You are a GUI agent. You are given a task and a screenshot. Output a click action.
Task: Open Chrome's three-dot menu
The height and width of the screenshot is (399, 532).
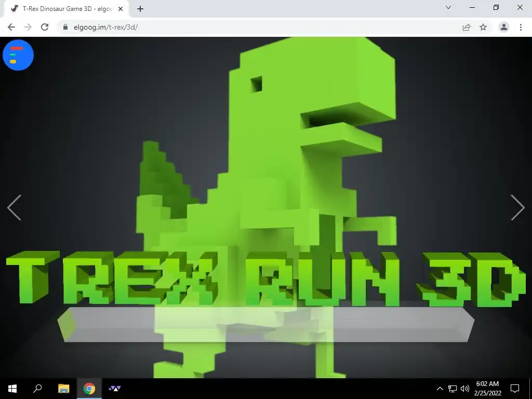521,27
